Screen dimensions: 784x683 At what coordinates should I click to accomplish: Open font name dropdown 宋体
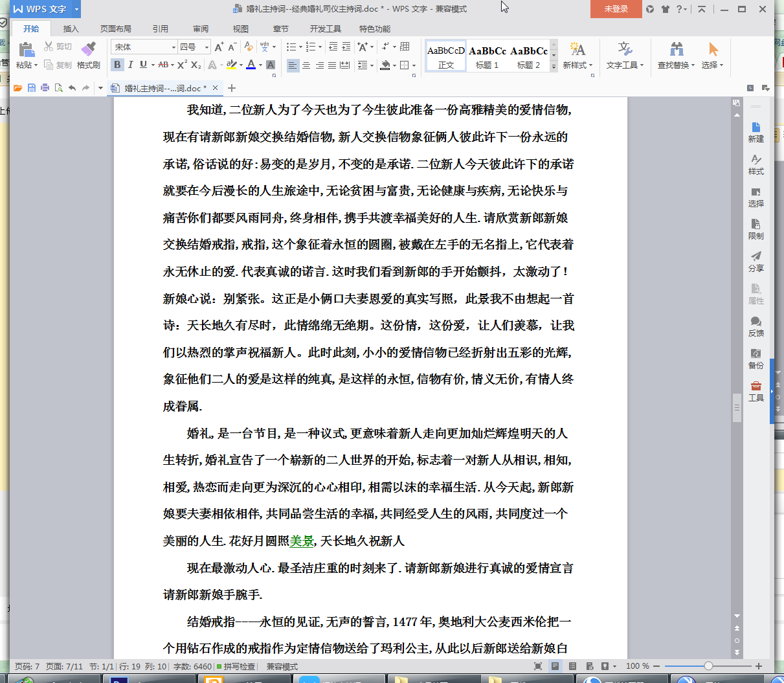click(174, 47)
